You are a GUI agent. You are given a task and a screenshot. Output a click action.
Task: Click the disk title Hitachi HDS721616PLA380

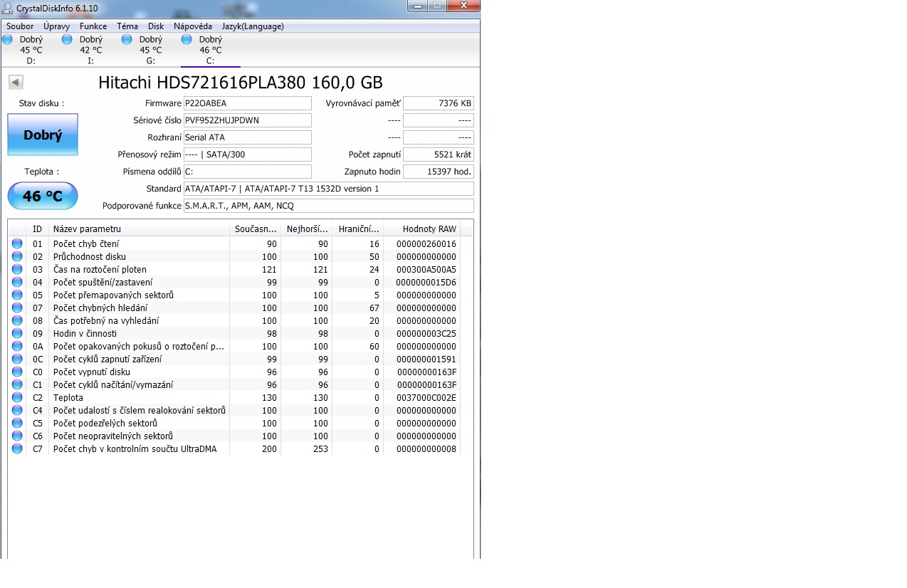coord(241,82)
